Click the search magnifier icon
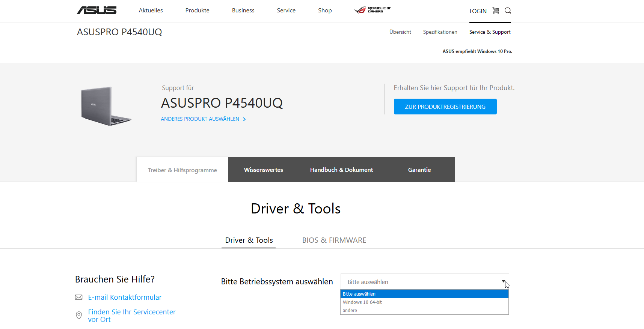 (x=508, y=11)
